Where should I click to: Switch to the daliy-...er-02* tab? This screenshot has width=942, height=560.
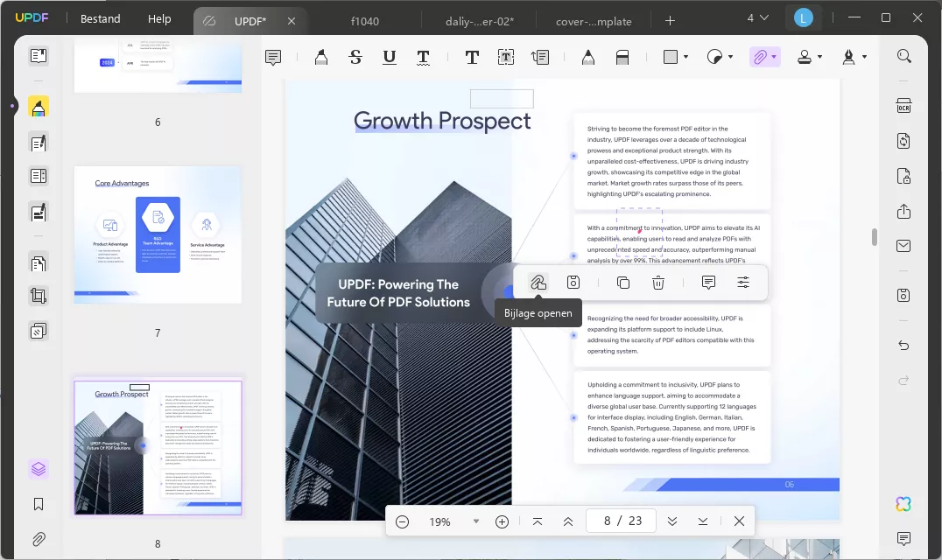[480, 22]
